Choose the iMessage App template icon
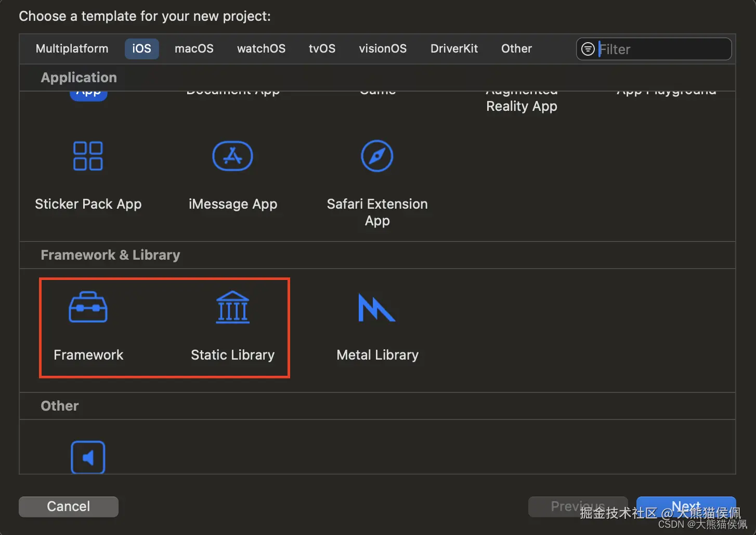 (232, 156)
